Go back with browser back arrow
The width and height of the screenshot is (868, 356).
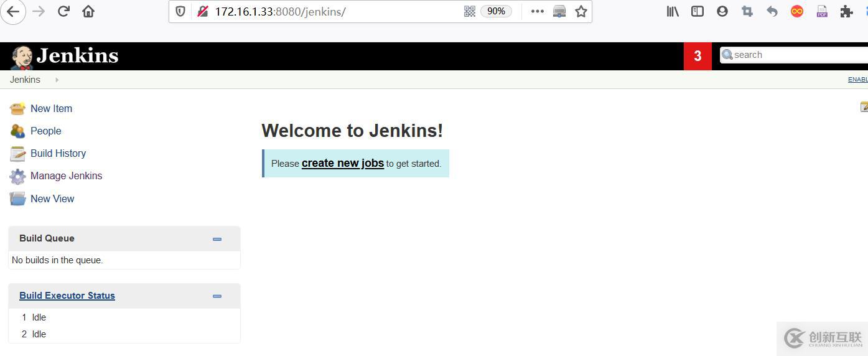point(13,11)
